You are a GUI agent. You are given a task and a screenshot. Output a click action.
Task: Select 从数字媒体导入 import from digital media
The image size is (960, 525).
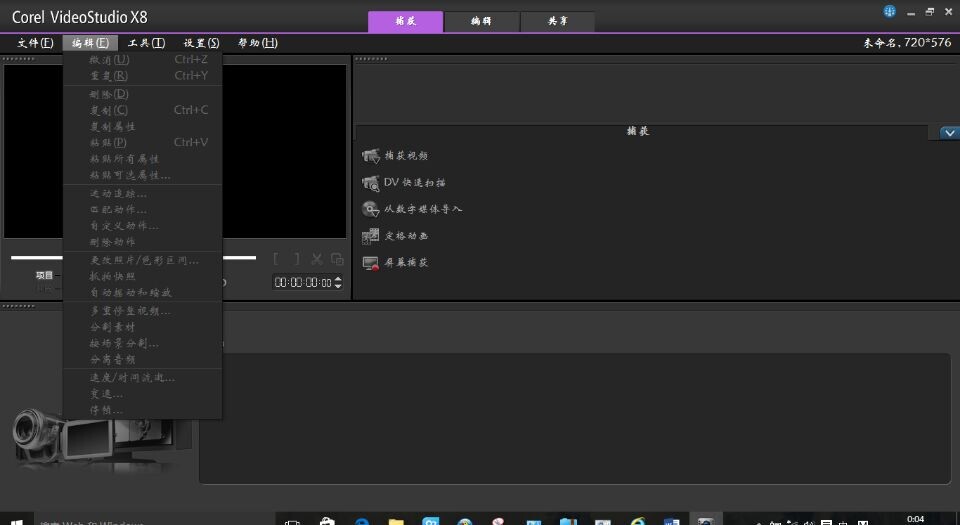click(371, 209)
